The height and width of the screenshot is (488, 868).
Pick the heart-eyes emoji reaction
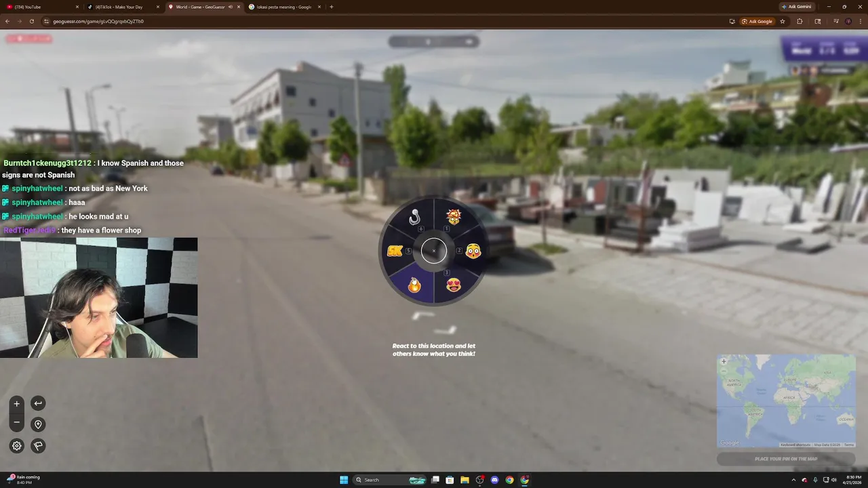[x=454, y=285]
